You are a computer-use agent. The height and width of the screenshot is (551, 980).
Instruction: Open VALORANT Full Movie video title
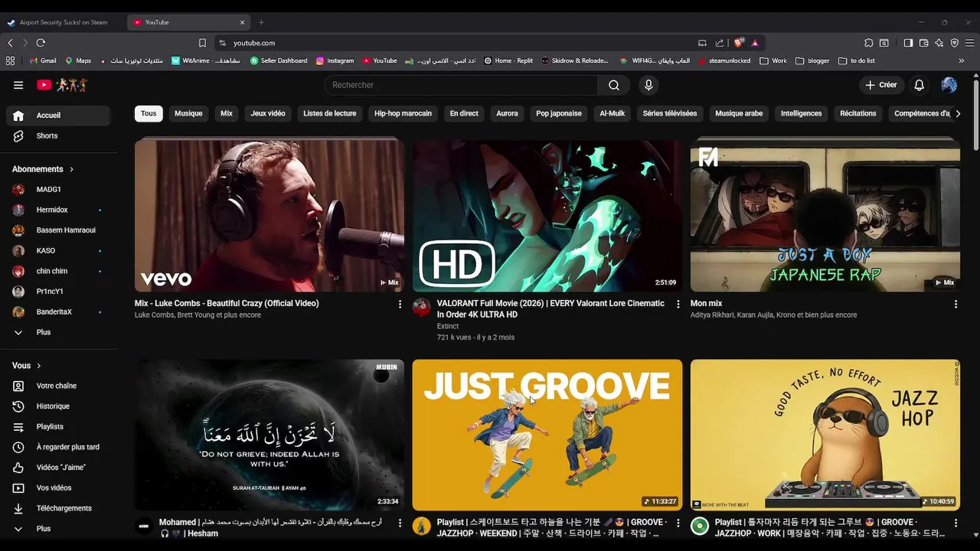[550, 308]
